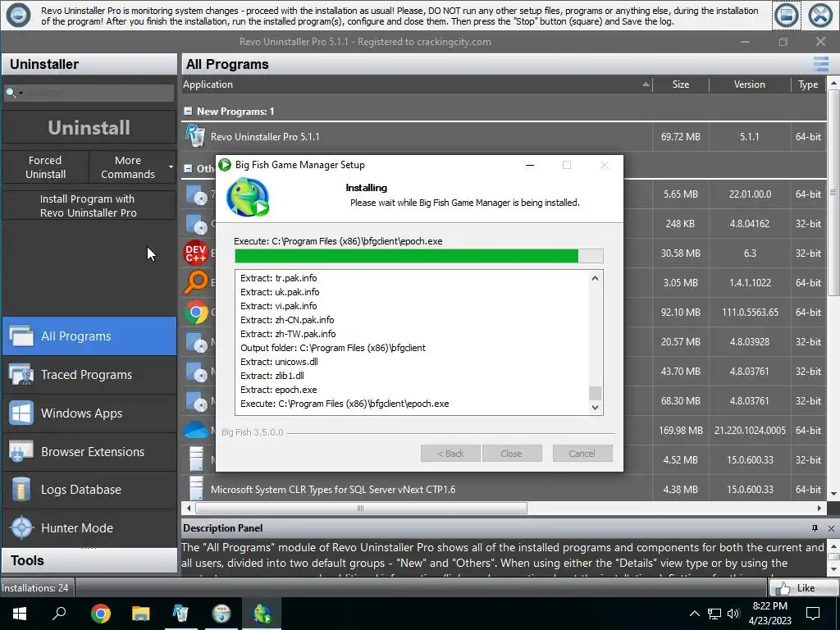840x630 pixels.
Task: Switch to Browser Extensions
Action: pyautogui.click(x=89, y=452)
